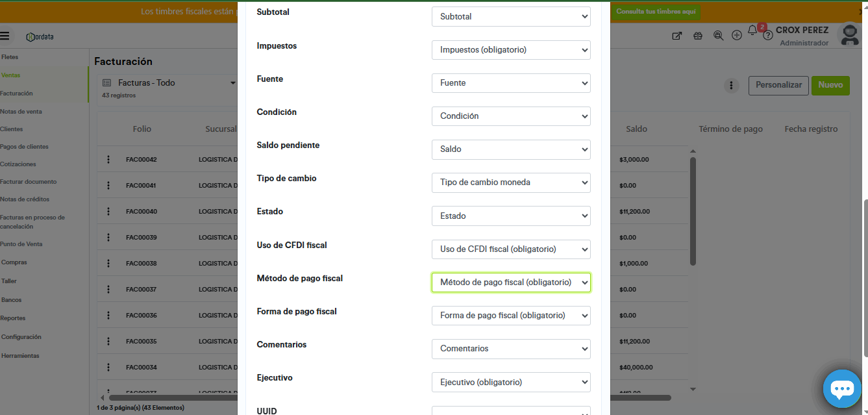
Task: Open the help question mark icon
Action: tap(768, 36)
